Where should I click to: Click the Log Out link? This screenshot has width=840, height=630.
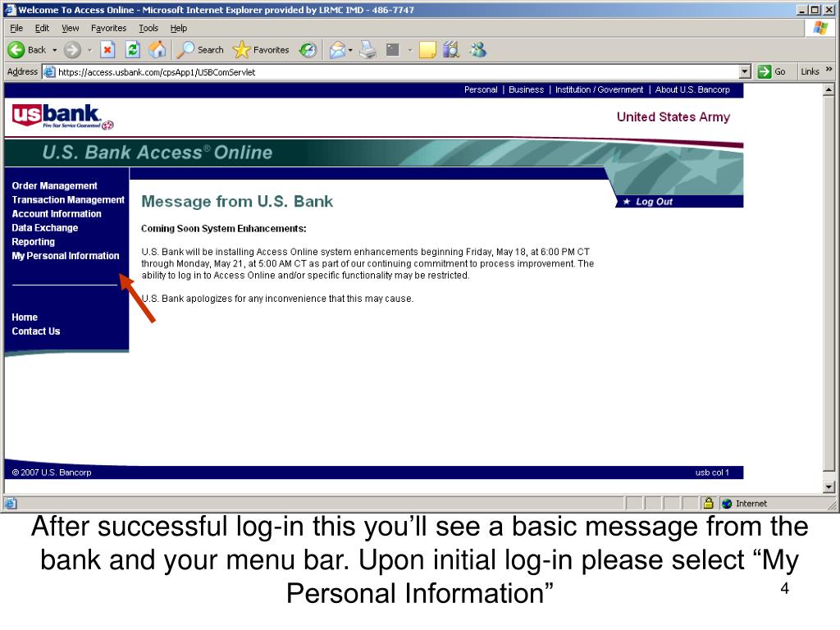pyautogui.click(x=654, y=202)
